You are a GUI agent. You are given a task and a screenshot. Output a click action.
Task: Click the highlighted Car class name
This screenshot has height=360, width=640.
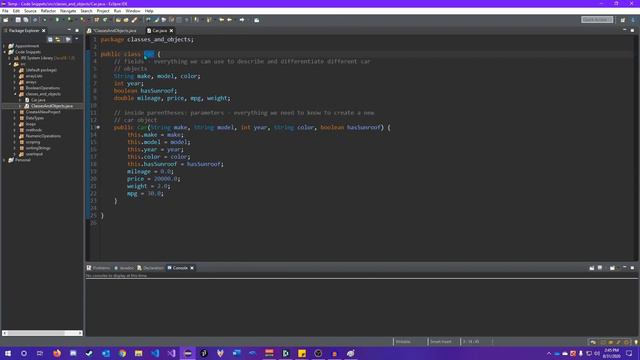[149, 54]
